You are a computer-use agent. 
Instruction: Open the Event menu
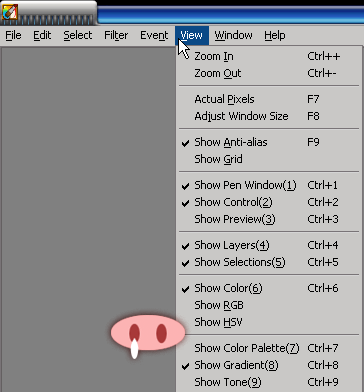pyautogui.click(x=154, y=35)
